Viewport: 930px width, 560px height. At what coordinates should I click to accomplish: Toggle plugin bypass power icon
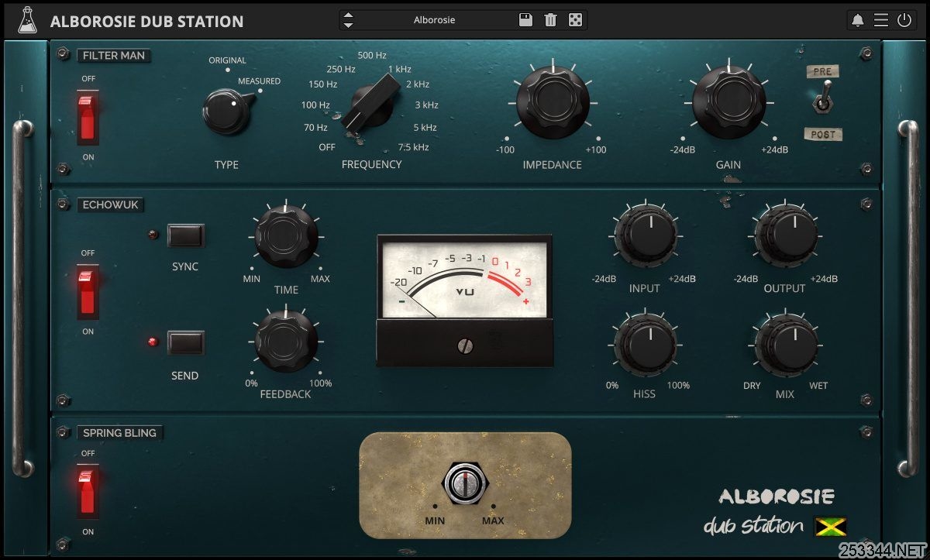pos(904,20)
